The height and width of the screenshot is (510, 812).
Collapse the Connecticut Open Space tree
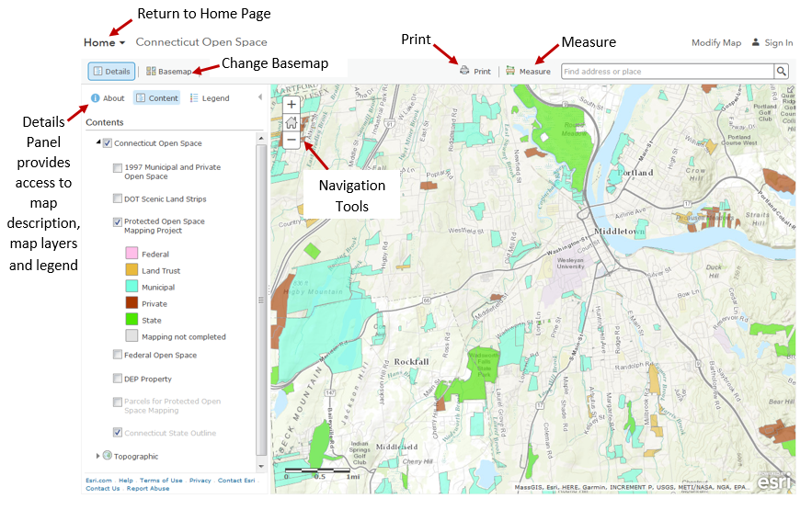[97, 142]
